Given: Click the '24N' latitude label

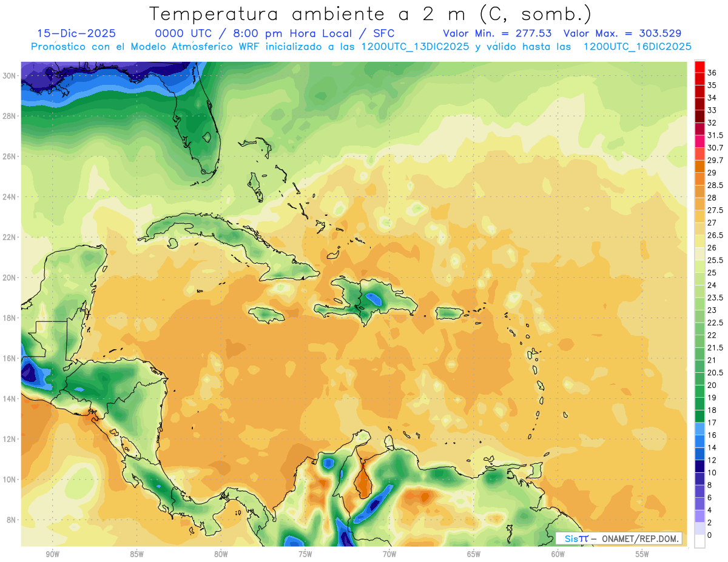Looking at the screenshot, I should [10, 197].
